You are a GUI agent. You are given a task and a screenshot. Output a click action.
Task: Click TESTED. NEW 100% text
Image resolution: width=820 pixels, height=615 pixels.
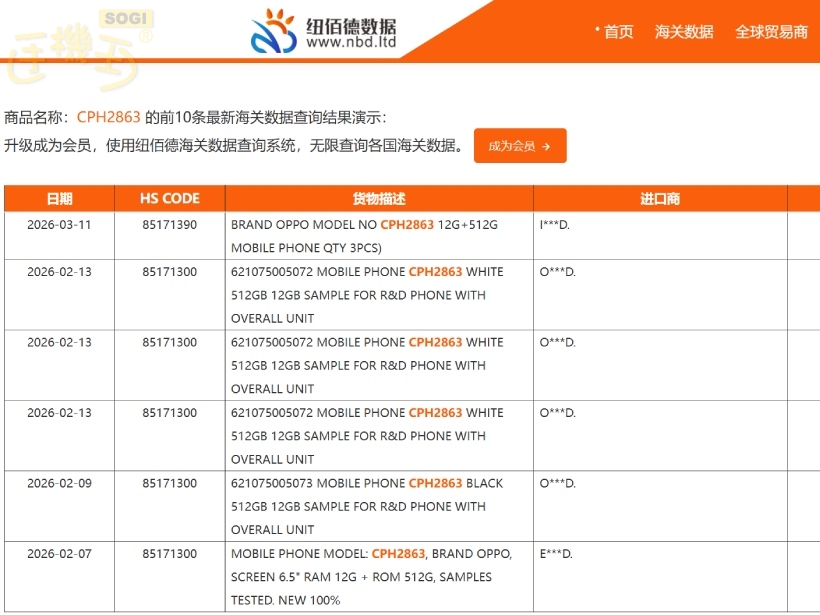point(285,600)
